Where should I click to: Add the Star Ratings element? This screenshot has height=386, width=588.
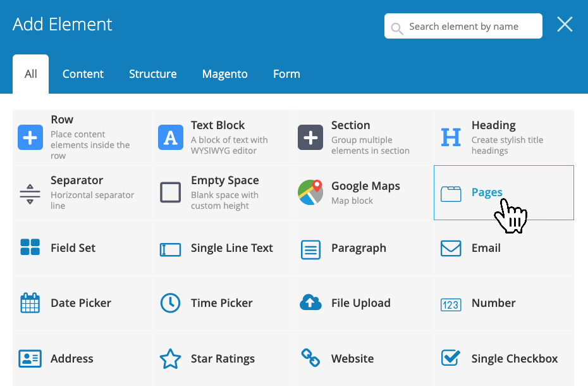pyautogui.click(x=223, y=359)
